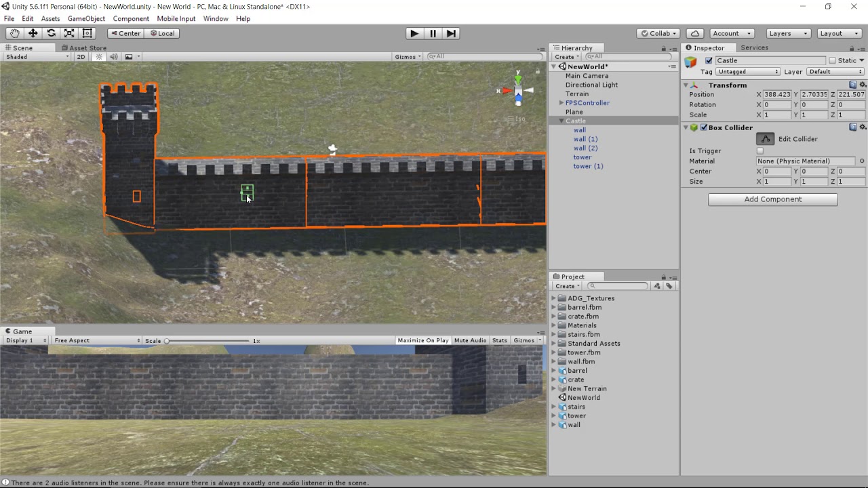The width and height of the screenshot is (868, 488).
Task: Switch to the Services tab
Action: tap(754, 48)
